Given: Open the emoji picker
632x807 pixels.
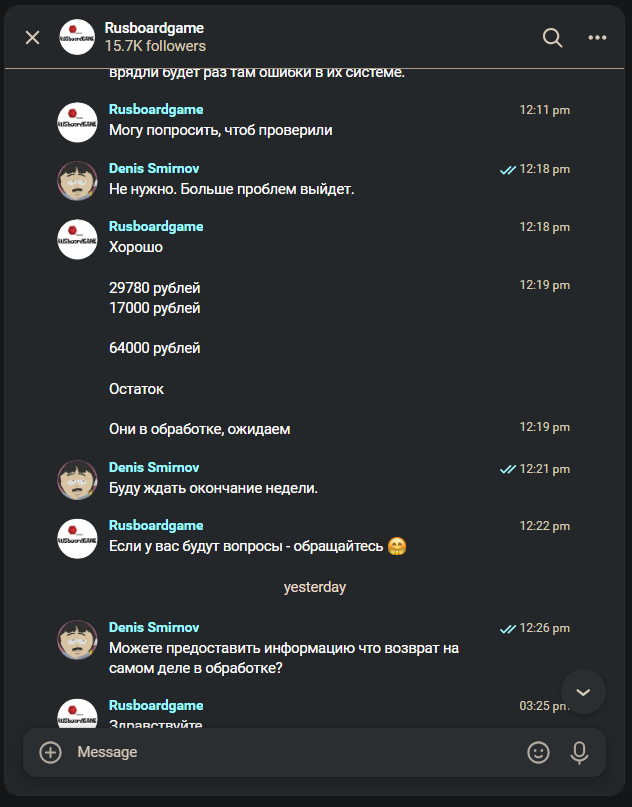Looking at the screenshot, I should [x=538, y=752].
